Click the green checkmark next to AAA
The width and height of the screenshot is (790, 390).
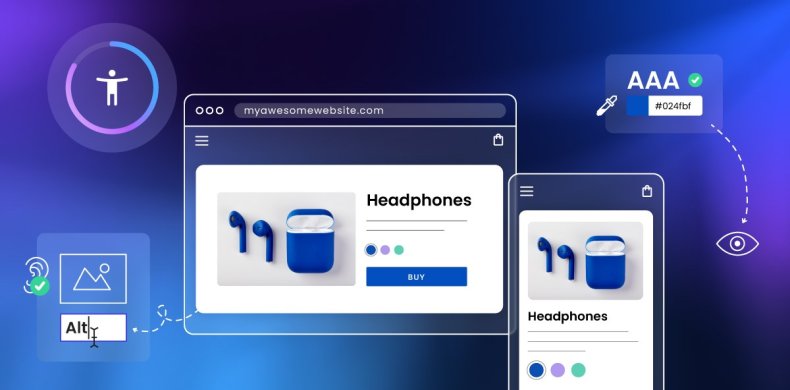click(695, 80)
